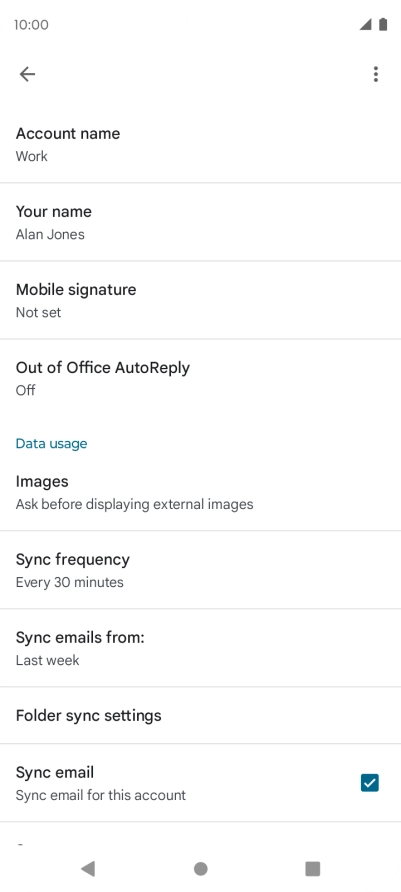Tap the recent apps square button
401x892 pixels.
click(x=313, y=868)
